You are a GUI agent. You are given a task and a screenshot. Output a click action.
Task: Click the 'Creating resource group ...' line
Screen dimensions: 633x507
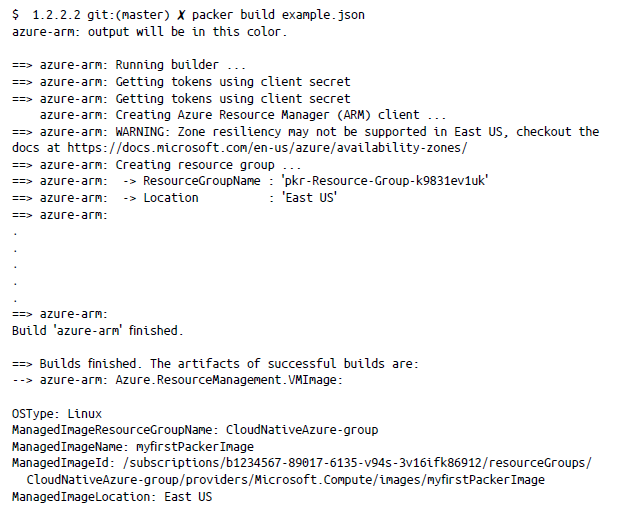pyautogui.click(x=208, y=164)
